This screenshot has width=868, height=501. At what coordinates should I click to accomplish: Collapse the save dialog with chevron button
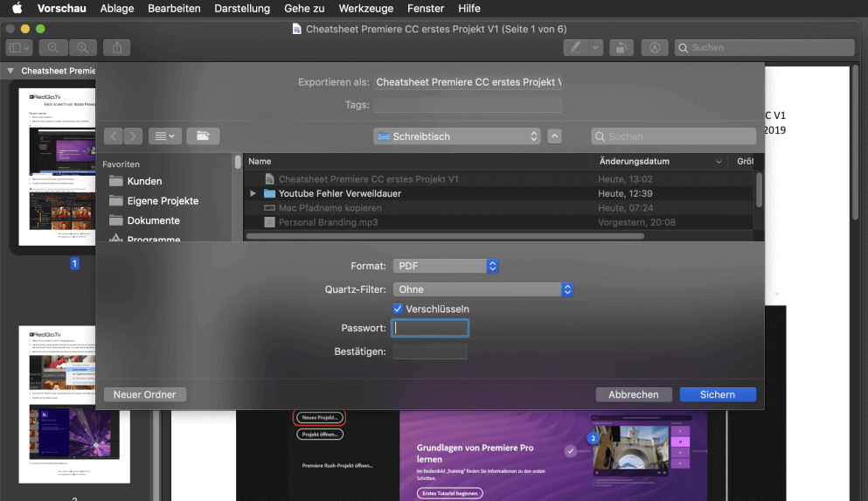pyautogui.click(x=555, y=136)
